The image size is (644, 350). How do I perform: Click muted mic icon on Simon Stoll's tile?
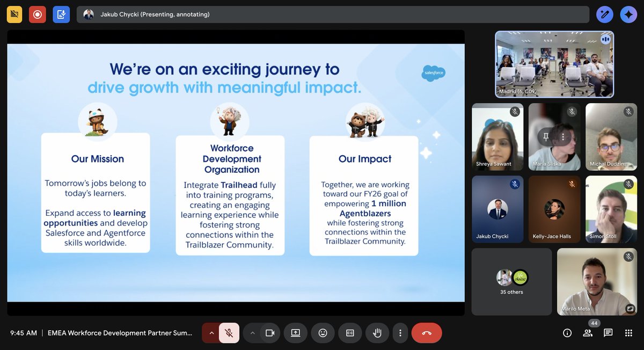point(628,184)
